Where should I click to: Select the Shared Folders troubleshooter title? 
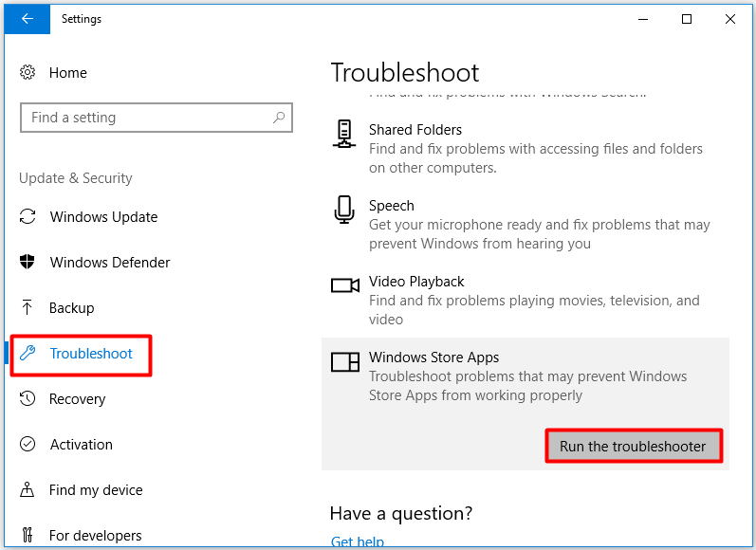(415, 130)
